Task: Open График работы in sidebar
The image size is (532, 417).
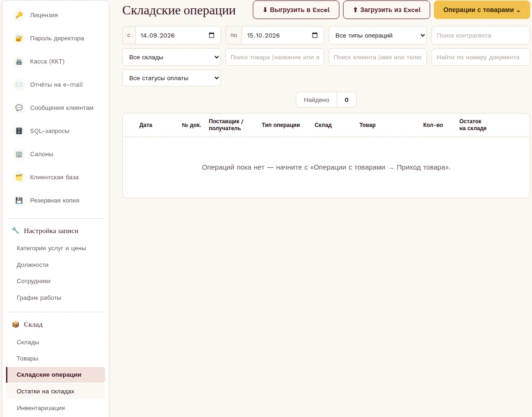Action: [55, 298]
